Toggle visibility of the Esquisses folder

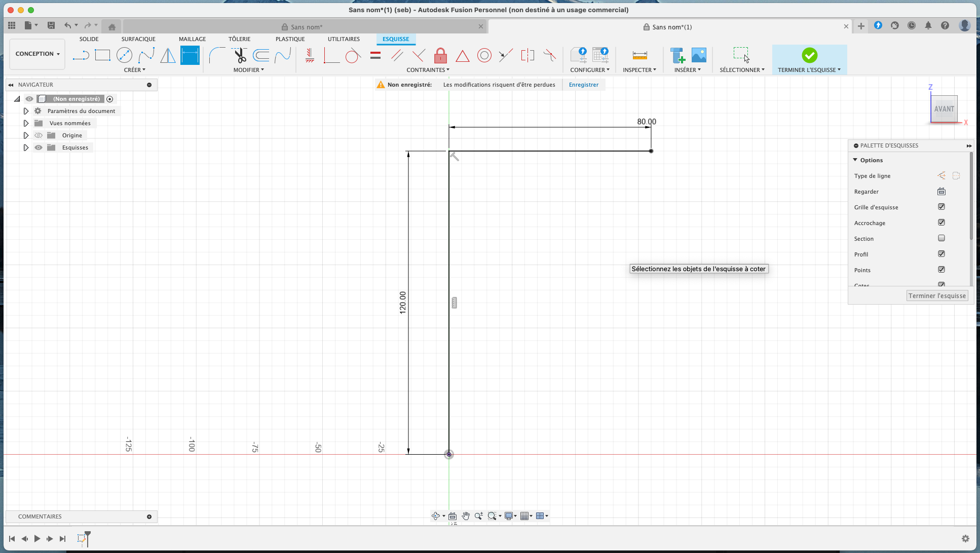point(39,148)
